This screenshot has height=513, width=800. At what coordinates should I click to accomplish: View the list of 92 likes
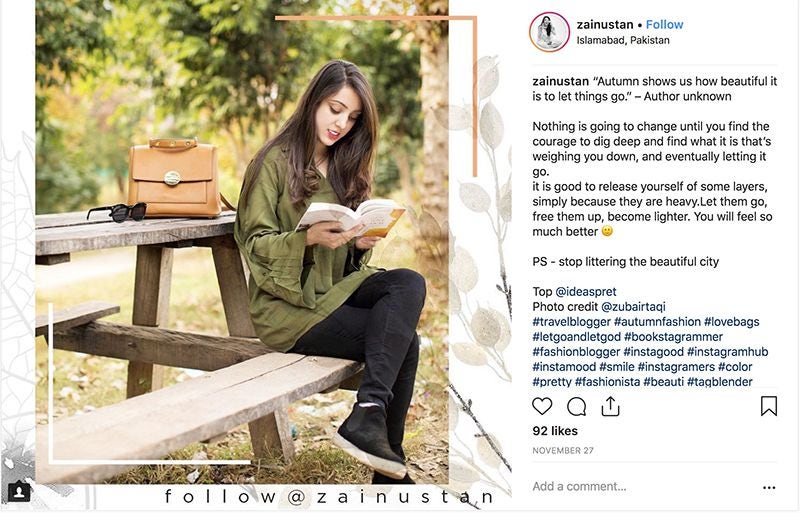(x=555, y=431)
